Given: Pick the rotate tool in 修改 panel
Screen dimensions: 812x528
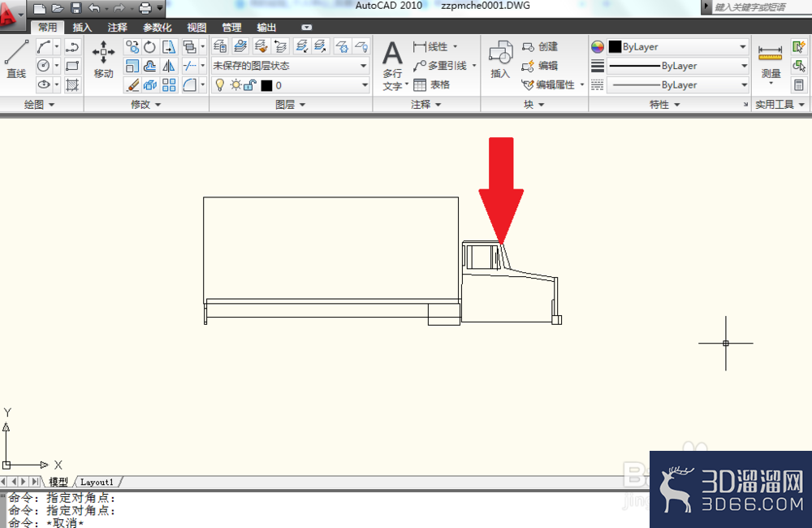Looking at the screenshot, I should click(149, 47).
